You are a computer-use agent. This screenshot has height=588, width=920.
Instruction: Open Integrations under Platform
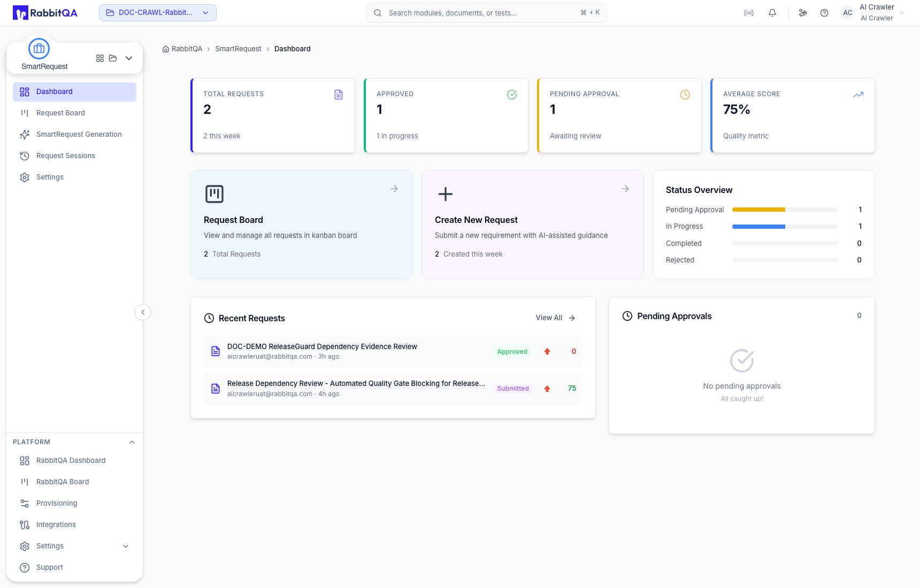click(74, 525)
